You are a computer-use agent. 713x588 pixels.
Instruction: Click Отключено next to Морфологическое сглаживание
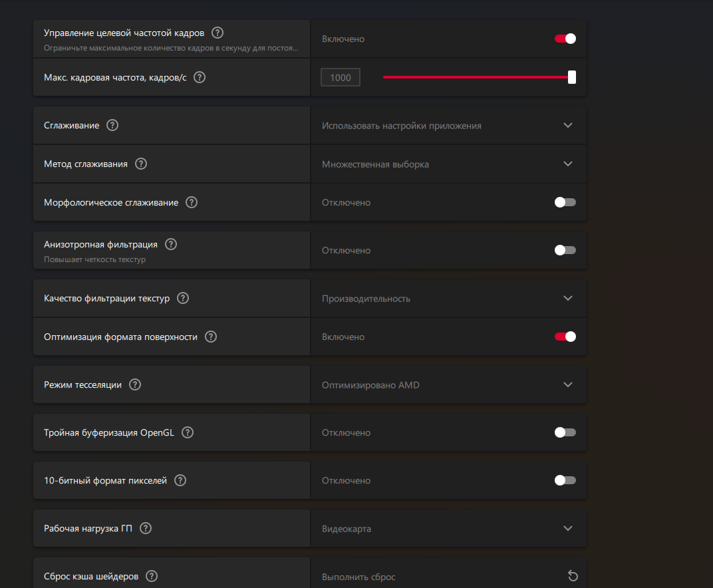click(x=346, y=202)
